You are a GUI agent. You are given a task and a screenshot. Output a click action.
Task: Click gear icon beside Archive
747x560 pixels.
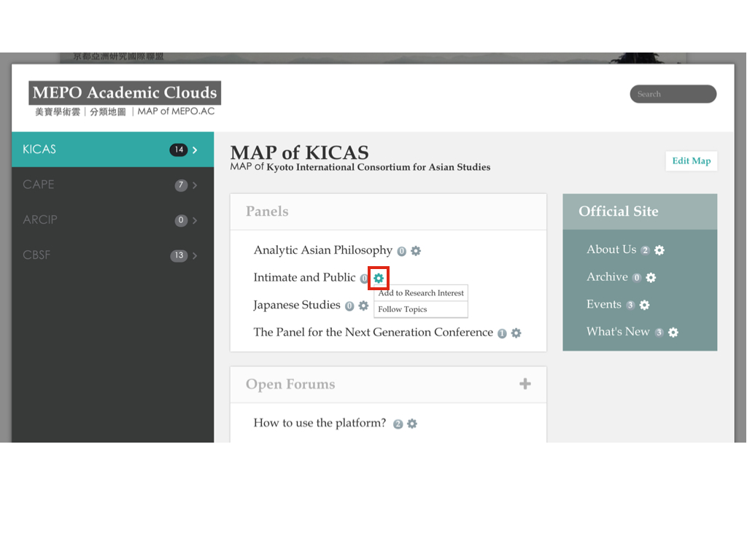point(651,278)
